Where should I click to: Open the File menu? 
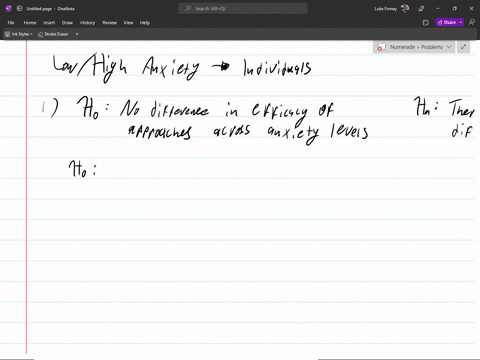click(x=11, y=23)
